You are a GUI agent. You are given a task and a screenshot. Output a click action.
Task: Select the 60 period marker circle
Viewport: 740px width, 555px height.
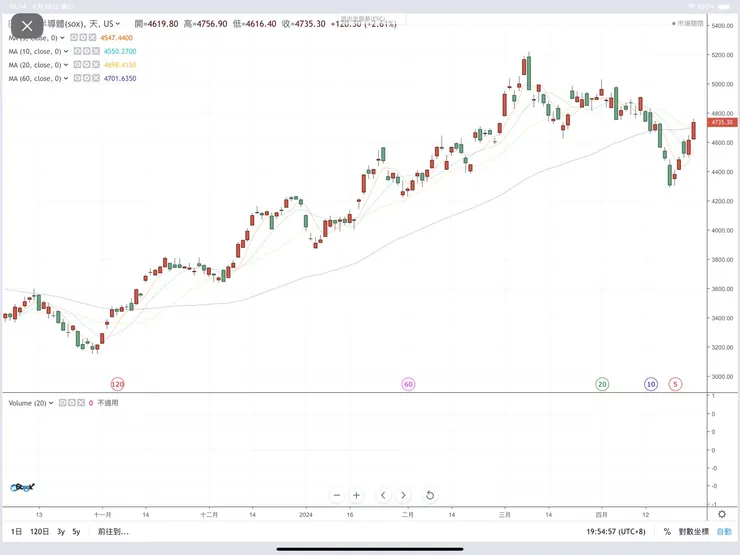(408, 384)
